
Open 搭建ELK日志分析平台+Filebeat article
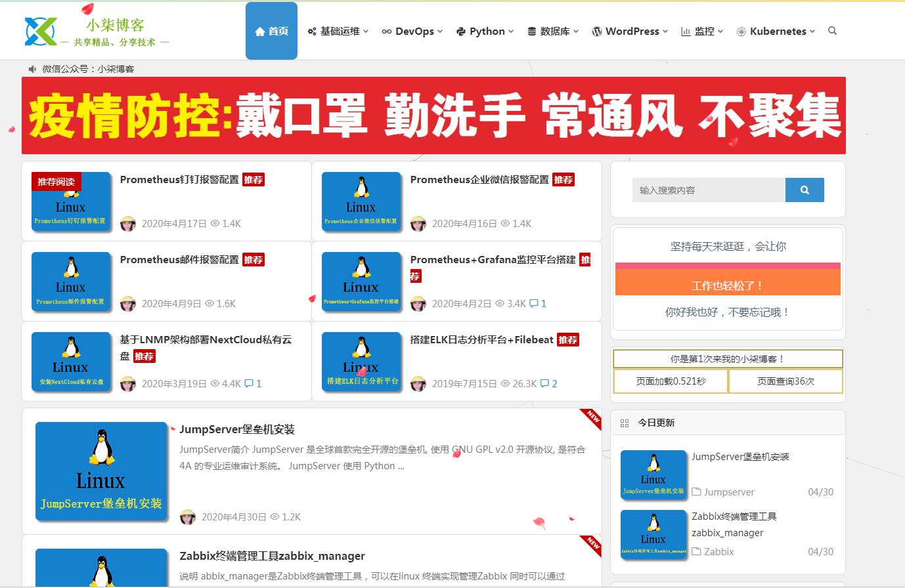click(x=481, y=340)
